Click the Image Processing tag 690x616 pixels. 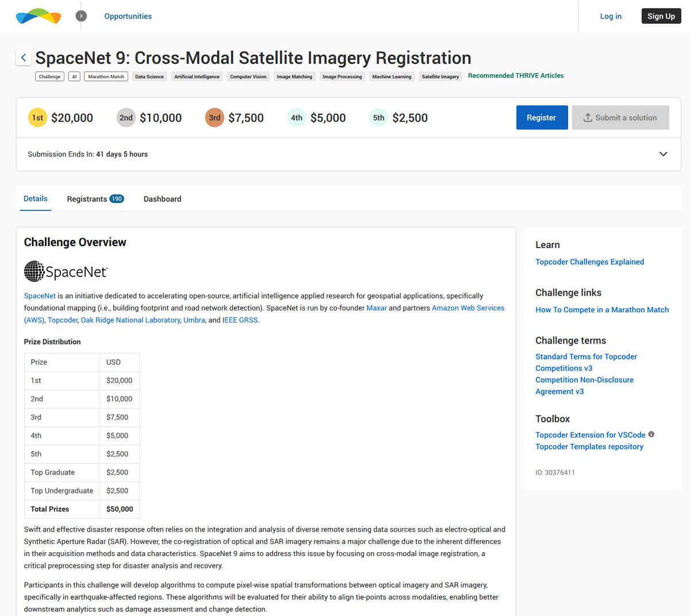pyautogui.click(x=342, y=76)
